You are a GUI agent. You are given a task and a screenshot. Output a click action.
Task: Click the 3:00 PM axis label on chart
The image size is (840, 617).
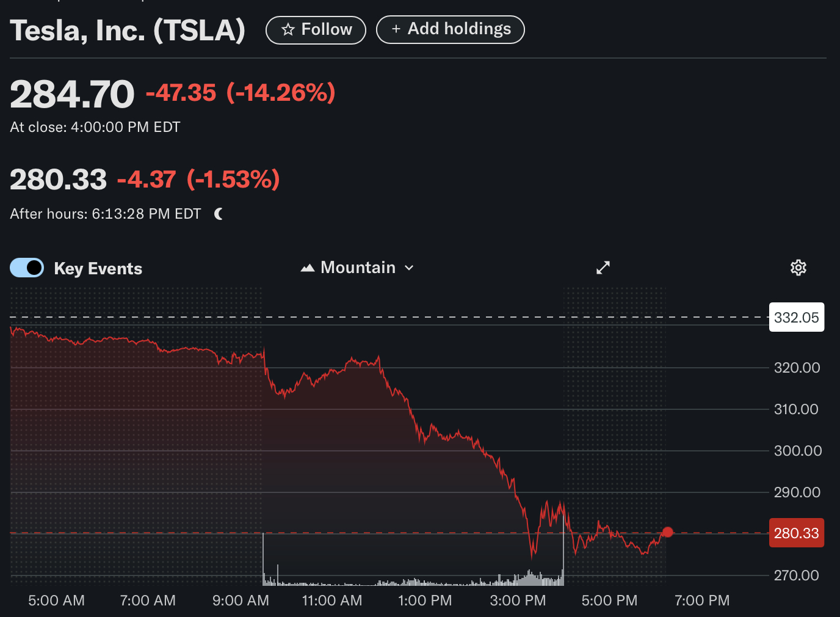tap(518, 601)
